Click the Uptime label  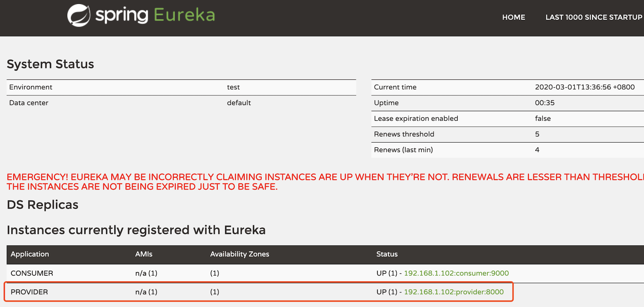click(x=386, y=103)
